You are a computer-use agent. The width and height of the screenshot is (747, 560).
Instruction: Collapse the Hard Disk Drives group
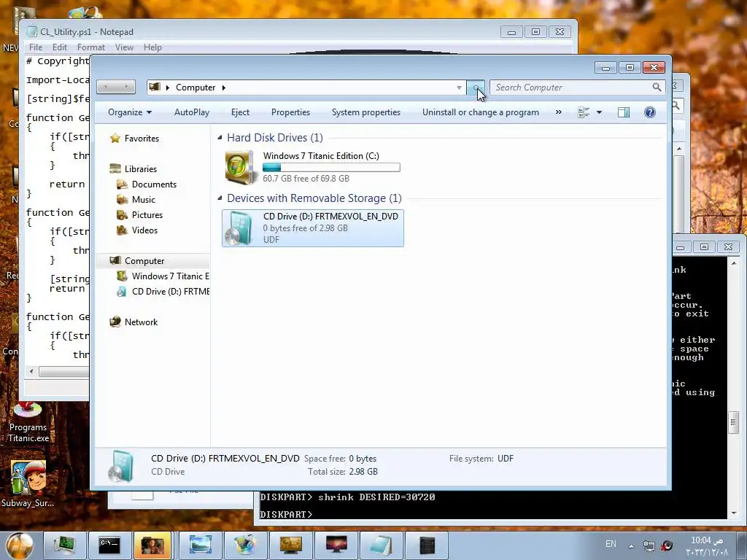[220, 138]
